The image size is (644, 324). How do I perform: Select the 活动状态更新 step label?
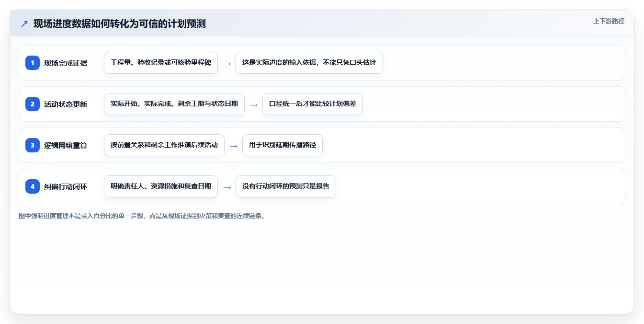(x=66, y=104)
